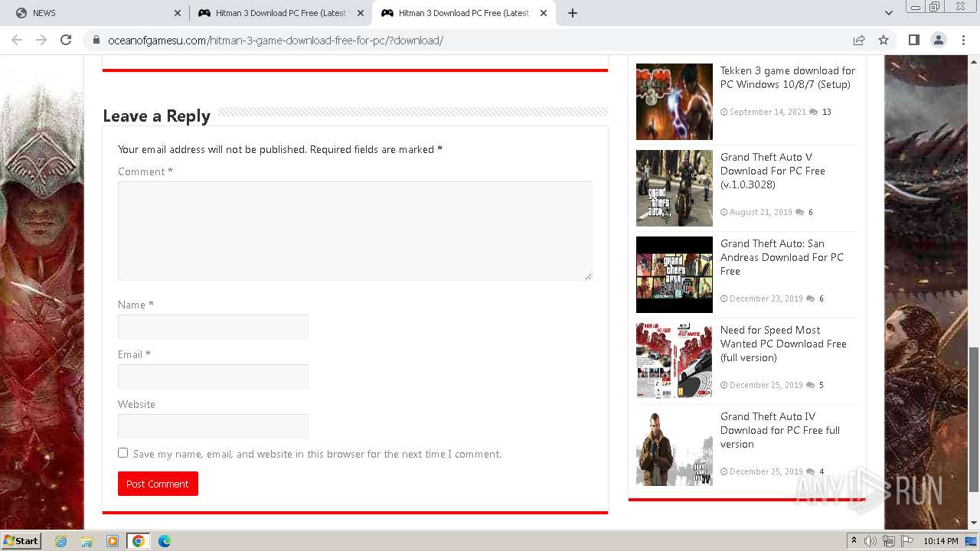This screenshot has height=551, width=980.
Task: Open the Chrome profile avatar
Action: (938, 40)
